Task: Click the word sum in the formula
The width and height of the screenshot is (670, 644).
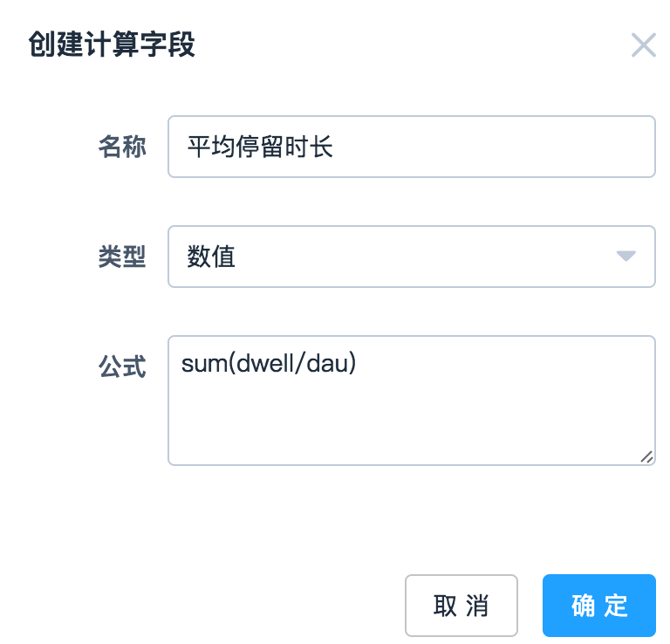Action: point(201,363)
